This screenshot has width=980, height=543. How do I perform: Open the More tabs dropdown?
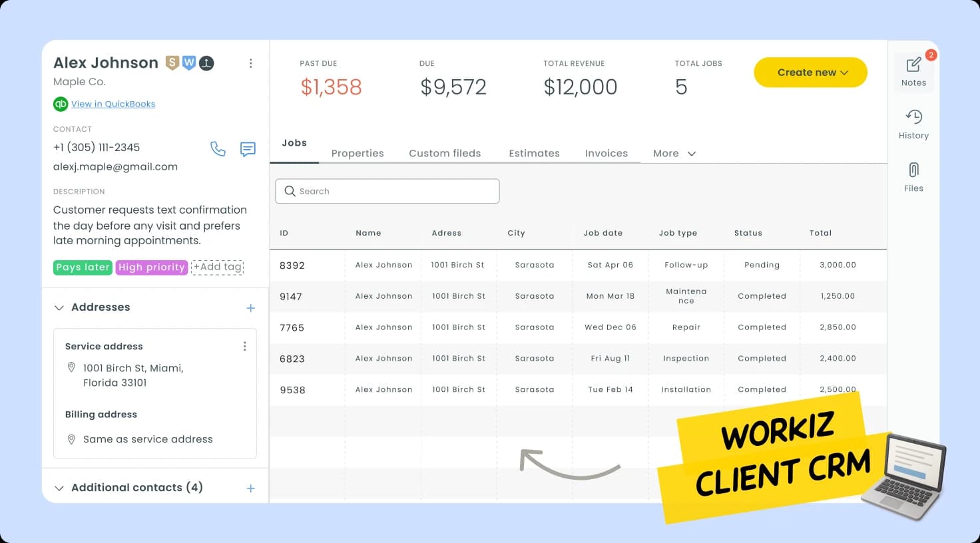pyautogui.click(x=674, y=153)
